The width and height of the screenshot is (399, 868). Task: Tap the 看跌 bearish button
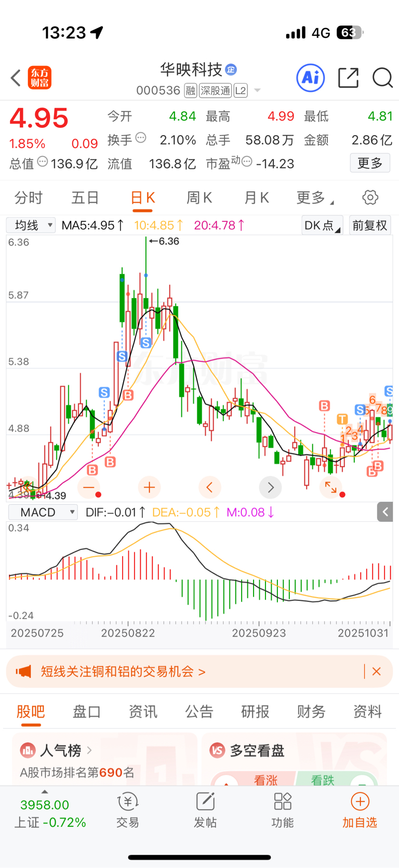pos(336,780)
